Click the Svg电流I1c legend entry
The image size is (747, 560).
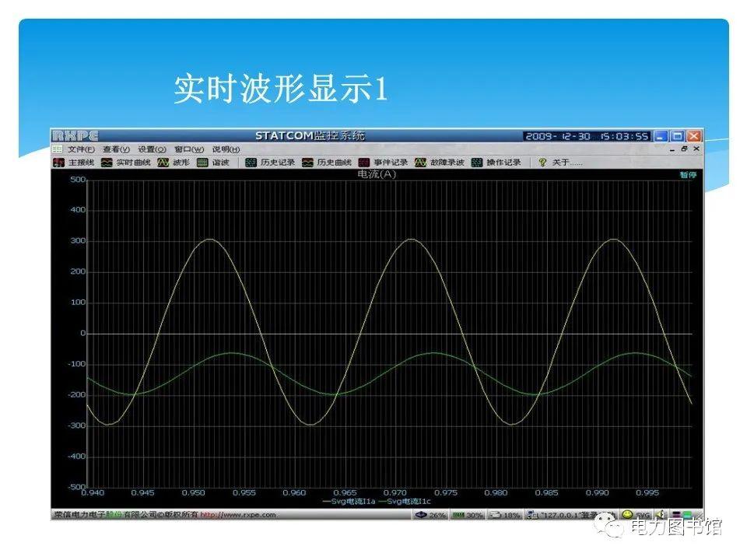405,502
